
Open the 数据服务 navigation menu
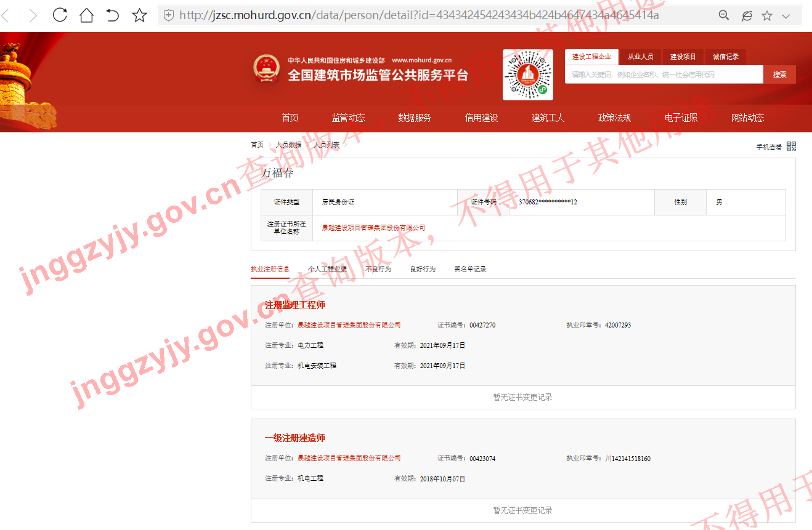415,118
